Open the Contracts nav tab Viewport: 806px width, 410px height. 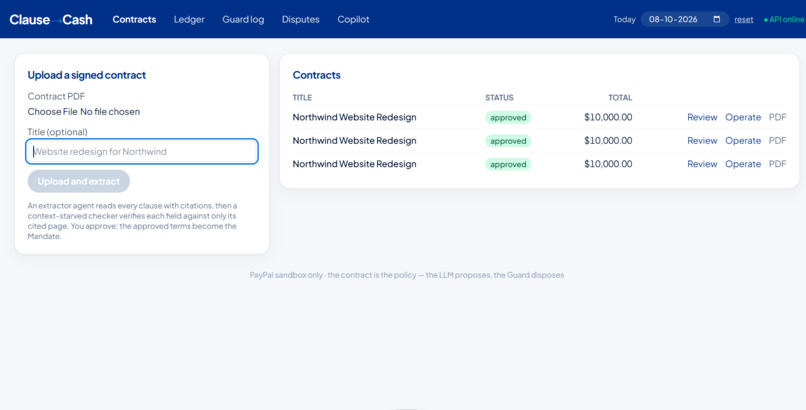(x=134, y=20)
